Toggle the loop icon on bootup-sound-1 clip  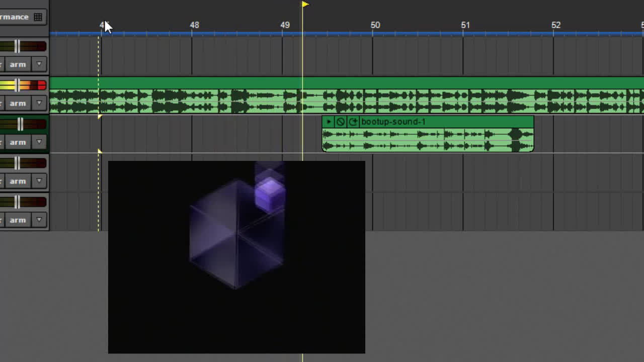pyautogui.click(x=353, y=122)
